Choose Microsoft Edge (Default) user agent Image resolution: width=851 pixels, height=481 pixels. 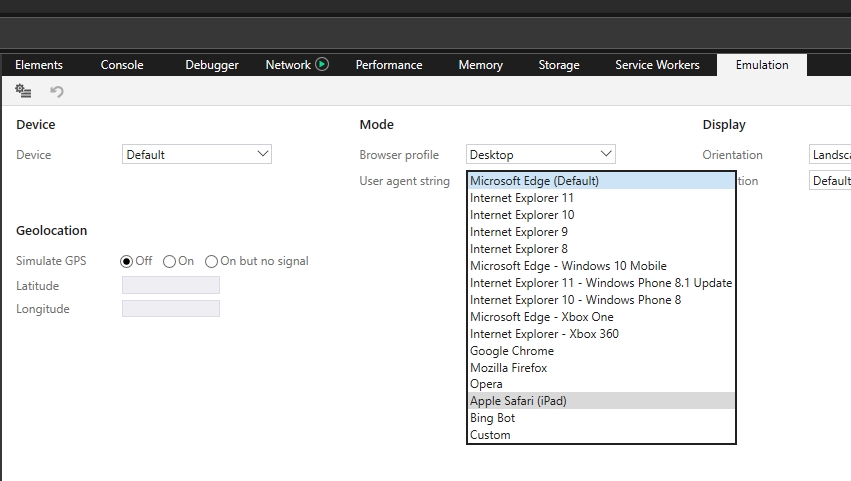tap(601, 181)
